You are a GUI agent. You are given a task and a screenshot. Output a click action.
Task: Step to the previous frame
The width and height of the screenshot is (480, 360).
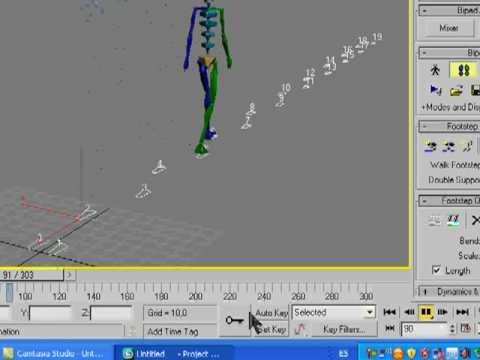pos(409,312)
